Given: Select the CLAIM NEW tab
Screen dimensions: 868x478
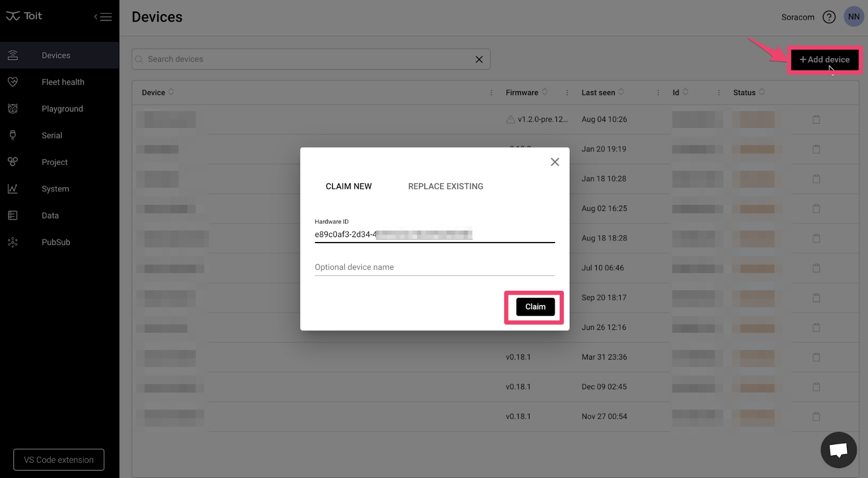Looking at the screenshot, I should pos(348,186).
